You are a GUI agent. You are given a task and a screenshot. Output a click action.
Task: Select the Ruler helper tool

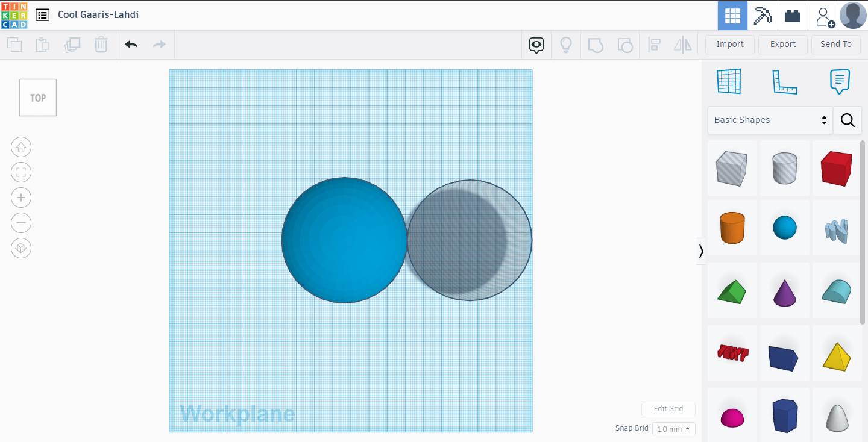point(784,81)
